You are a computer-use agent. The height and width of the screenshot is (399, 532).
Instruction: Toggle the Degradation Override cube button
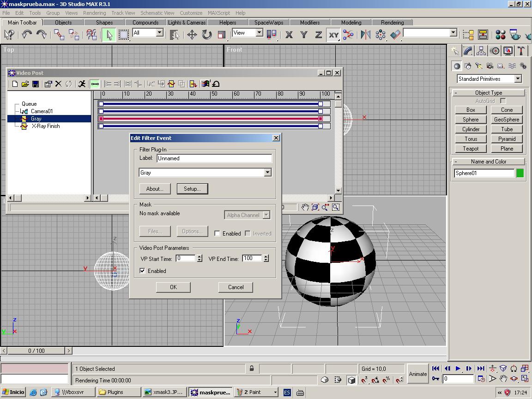351,380
